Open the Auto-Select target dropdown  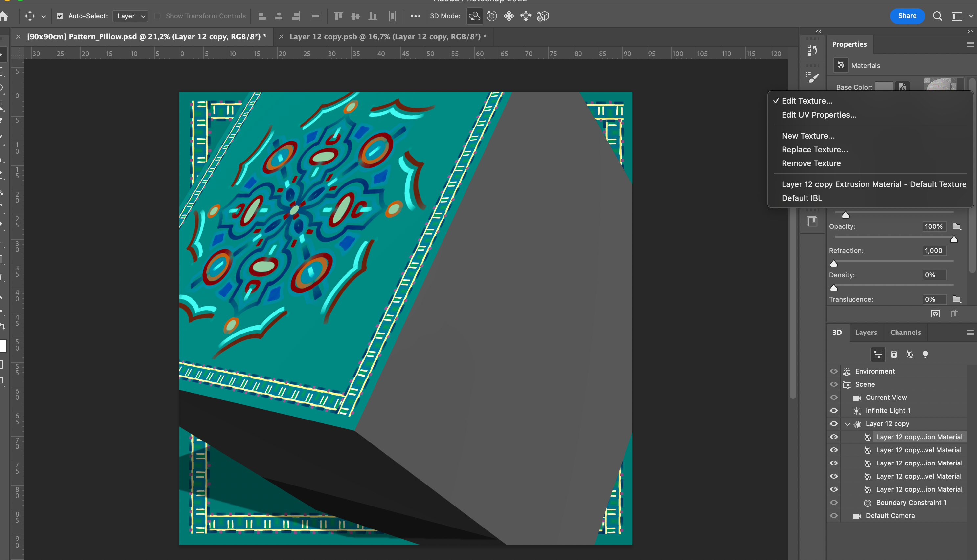(x=130, y=16)
